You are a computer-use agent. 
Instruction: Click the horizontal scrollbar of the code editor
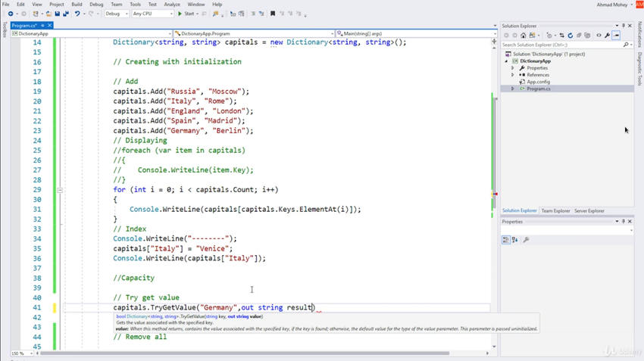(245, 353)
